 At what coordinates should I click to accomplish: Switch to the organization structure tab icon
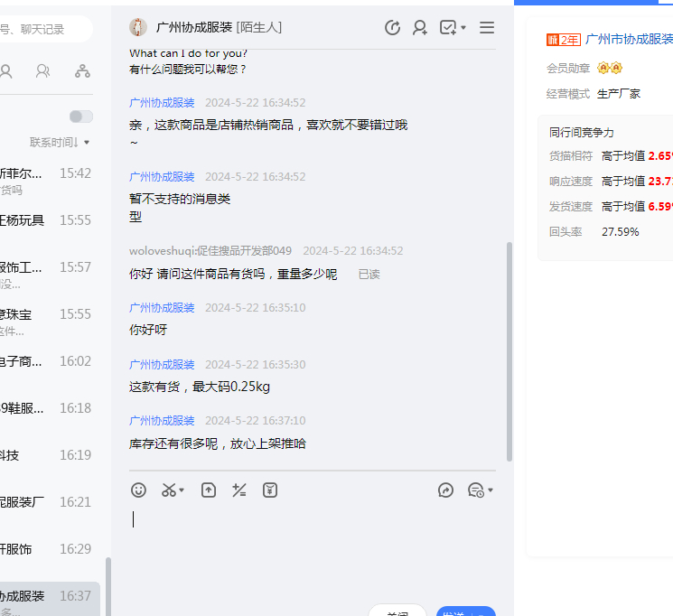coord(82,70)
